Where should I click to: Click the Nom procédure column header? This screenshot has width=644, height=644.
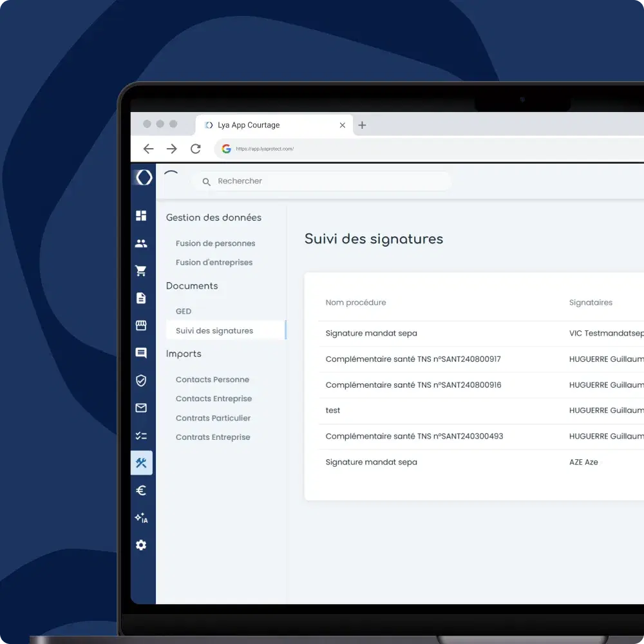(x=355, y=303)
